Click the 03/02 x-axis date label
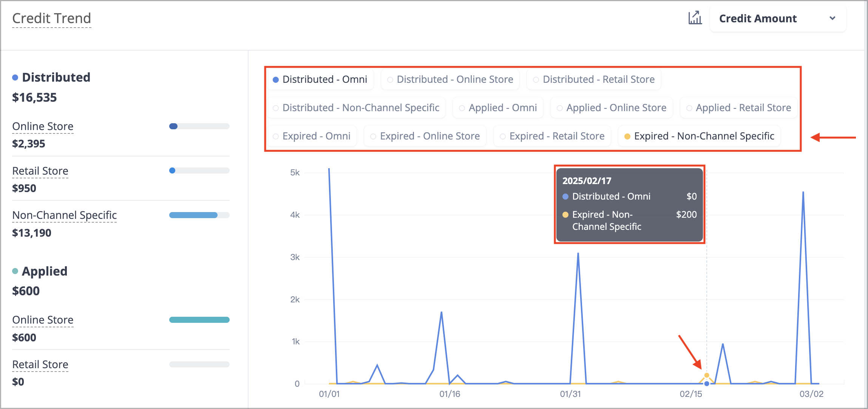This screenshot has height=409, width=868. click(811, 394)
